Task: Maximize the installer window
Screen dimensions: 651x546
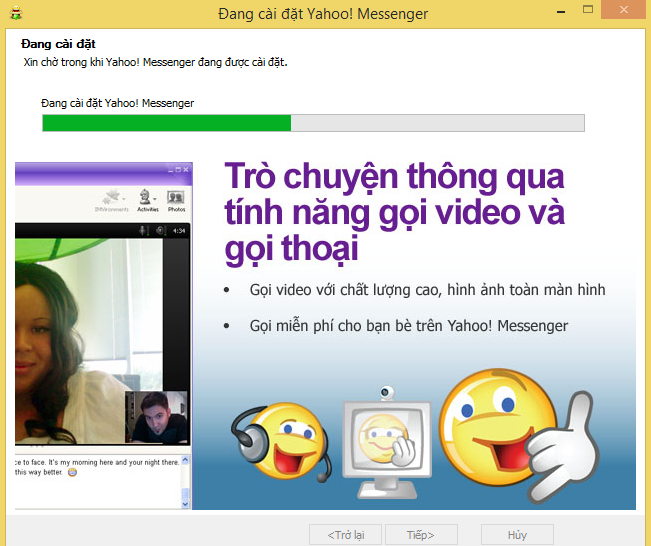Action: (588, 10)
